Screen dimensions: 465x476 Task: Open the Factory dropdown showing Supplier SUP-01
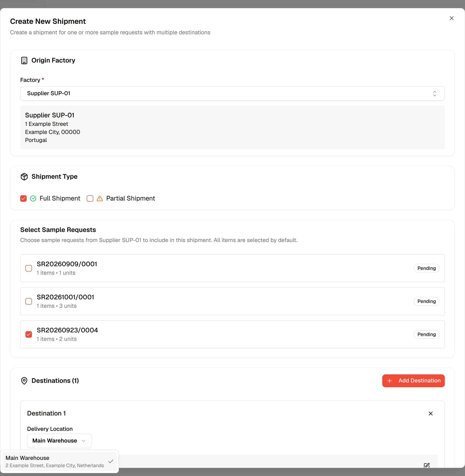click(232, 93)
